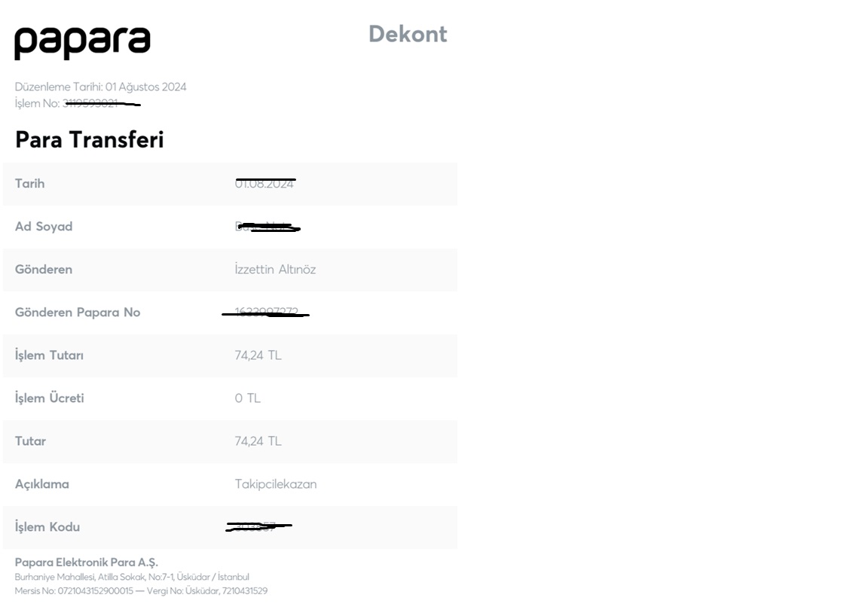Select the Tutar value 74,24 TL
The image size is (868, 610).
(258, 441)
